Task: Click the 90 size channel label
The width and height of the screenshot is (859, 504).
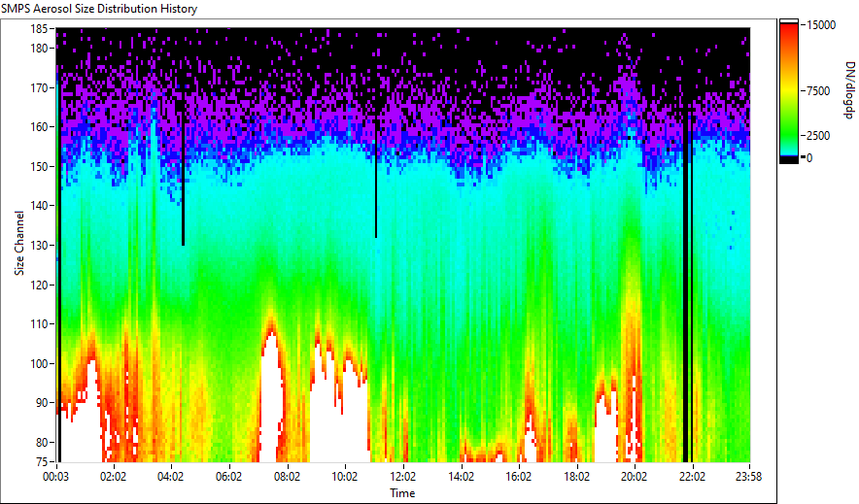Action: [x=42, y=403]
